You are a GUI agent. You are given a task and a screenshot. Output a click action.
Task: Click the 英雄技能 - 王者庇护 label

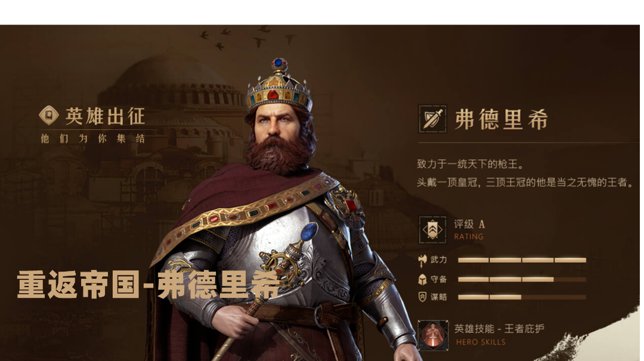click(500, 329)
